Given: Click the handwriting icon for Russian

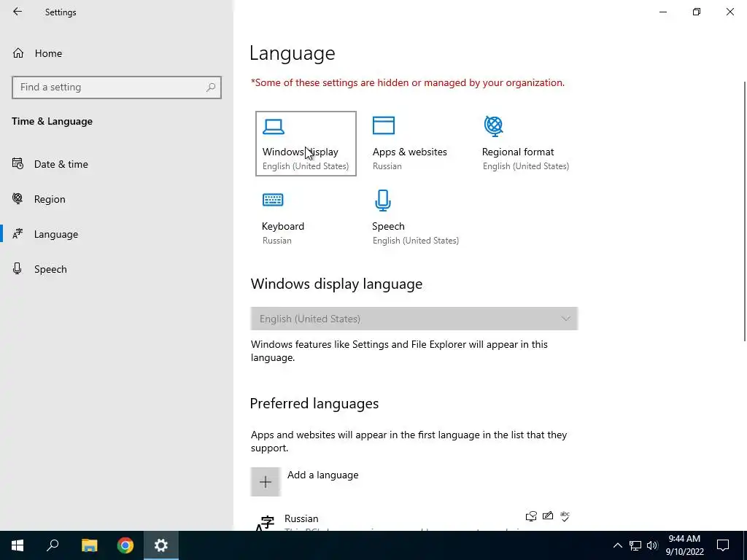Looking at the screenshot, I should 548,516.
